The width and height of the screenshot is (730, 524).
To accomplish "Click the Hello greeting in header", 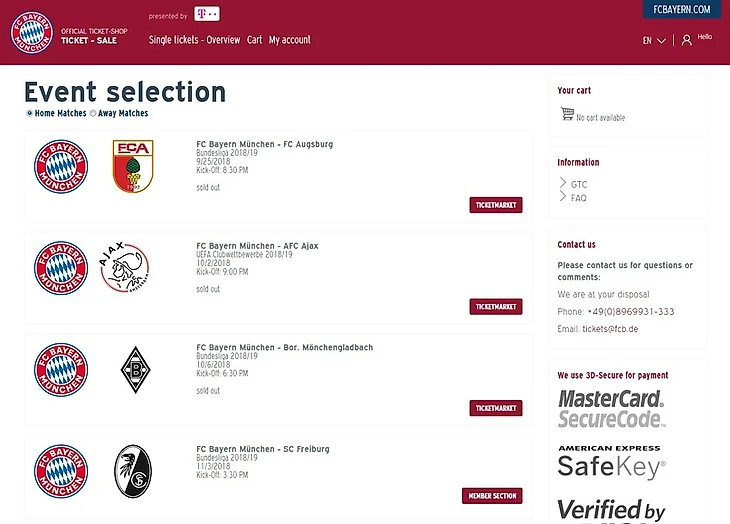I will [x=704, y=37].
